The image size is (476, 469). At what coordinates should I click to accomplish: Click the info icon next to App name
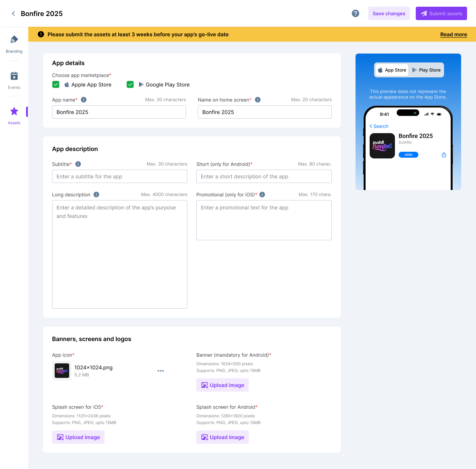click(x=84, y=100)
